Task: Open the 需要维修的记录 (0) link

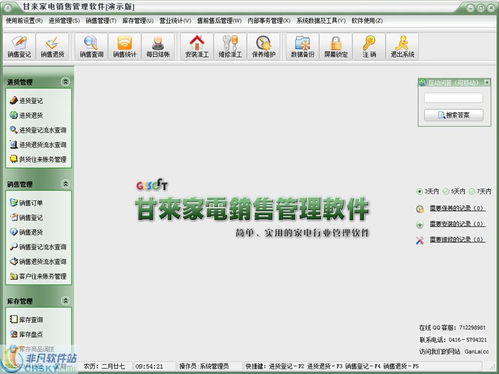Action: 457,239
